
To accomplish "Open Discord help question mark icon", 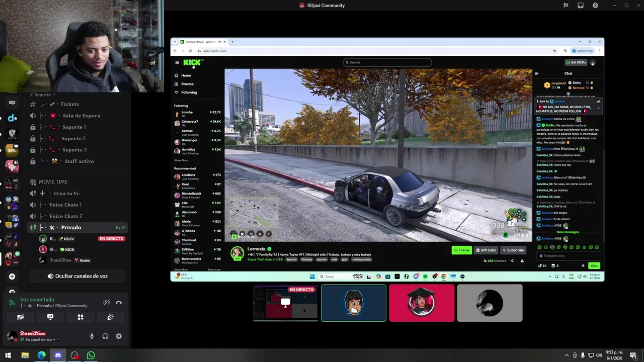I will (596, 6).
